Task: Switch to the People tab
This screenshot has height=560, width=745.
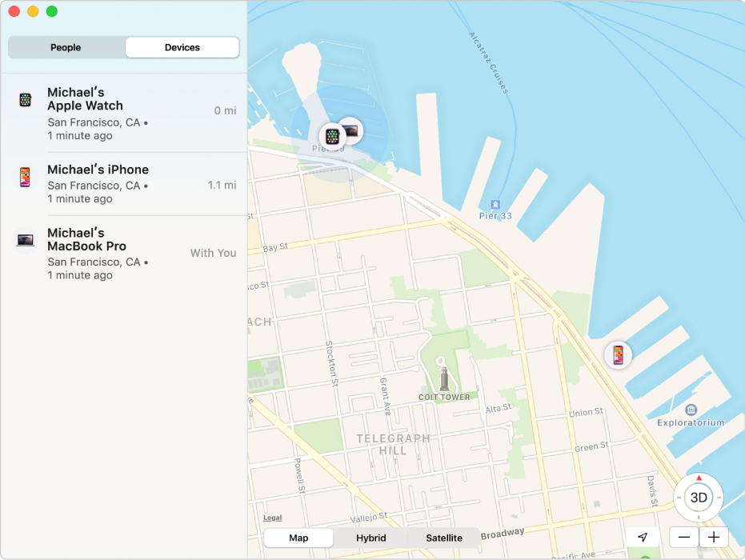Action: (x=66, y=47)
